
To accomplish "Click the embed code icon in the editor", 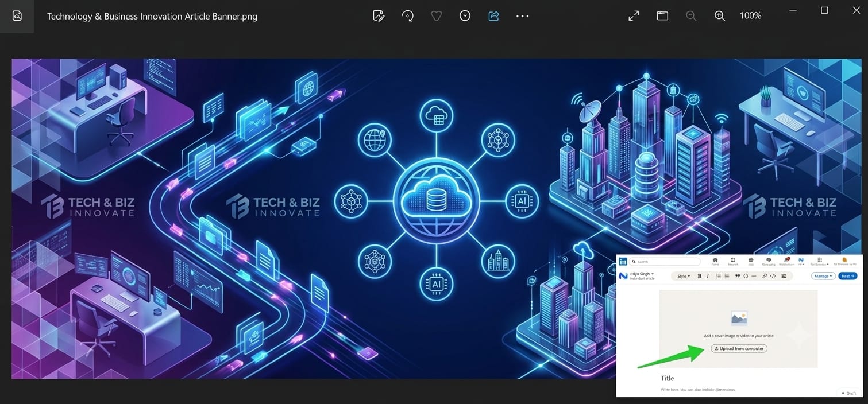I will pyautogui.click(x=773, y=276).
